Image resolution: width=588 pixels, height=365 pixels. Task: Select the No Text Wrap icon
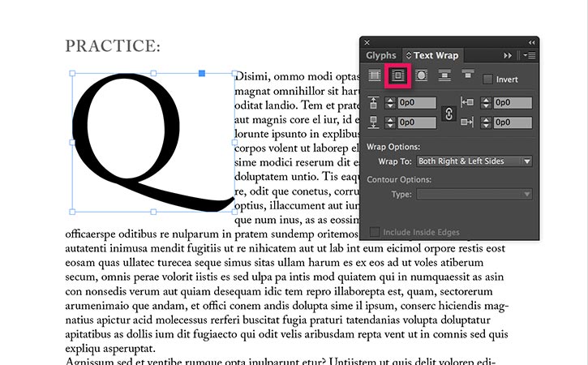click(x=375, y=76)
